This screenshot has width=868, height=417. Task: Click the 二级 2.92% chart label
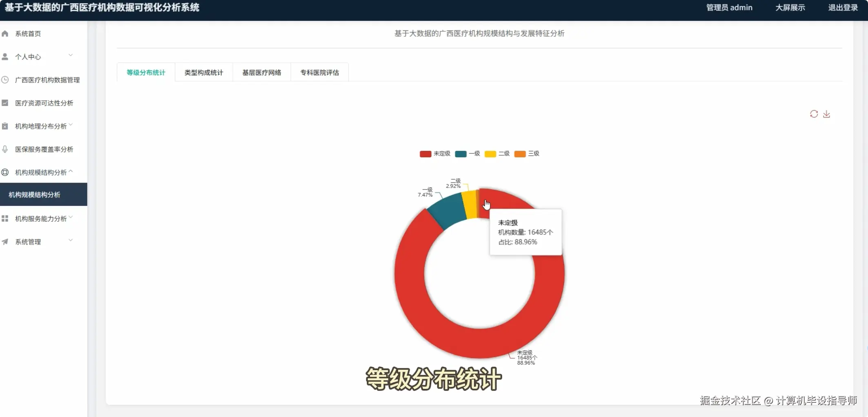[453, 183]
